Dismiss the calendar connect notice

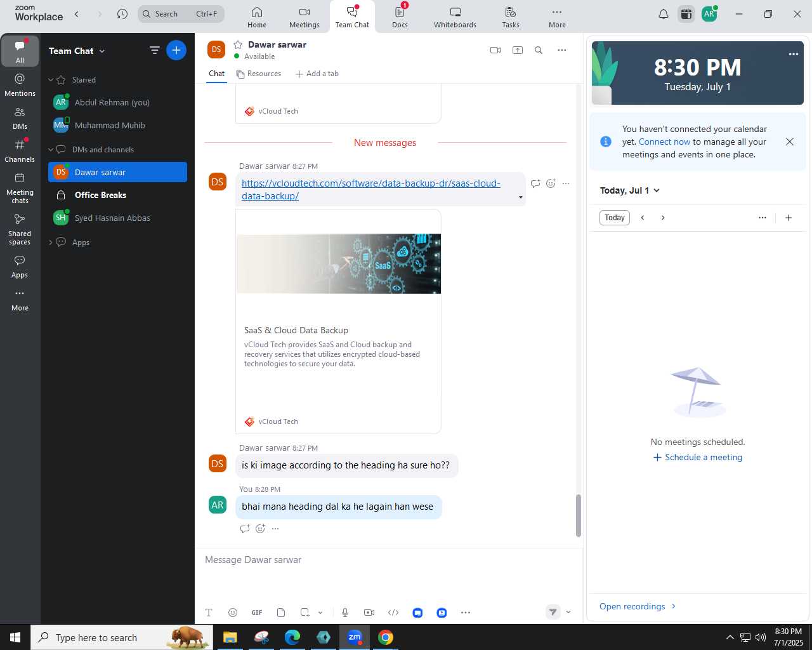pos(790,142)
